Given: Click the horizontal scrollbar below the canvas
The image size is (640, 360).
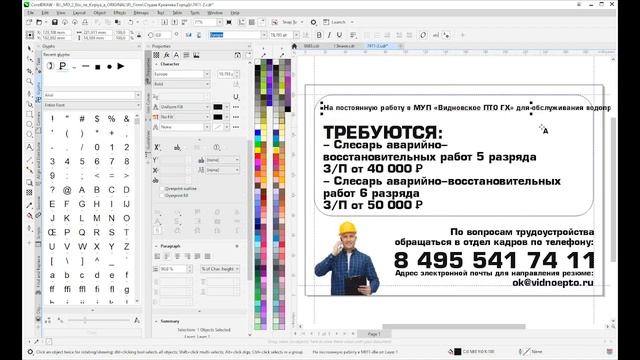Looking at the screenshot, I should point(454,327).
